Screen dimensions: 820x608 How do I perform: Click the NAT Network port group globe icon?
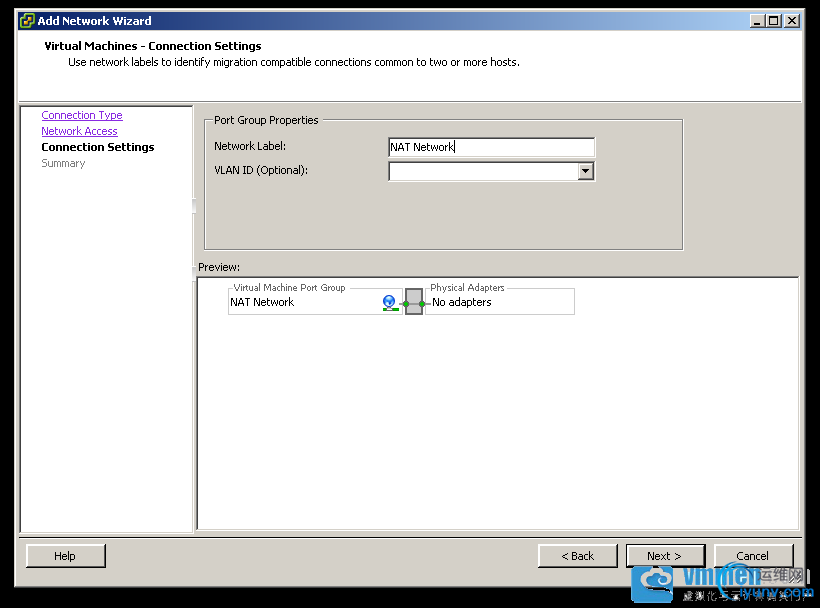[390, 303]
